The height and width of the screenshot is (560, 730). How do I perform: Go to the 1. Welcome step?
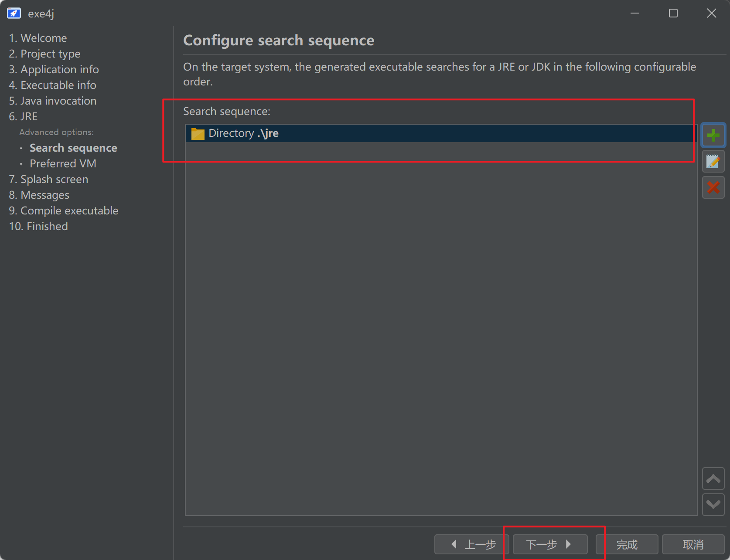point(38,38)
